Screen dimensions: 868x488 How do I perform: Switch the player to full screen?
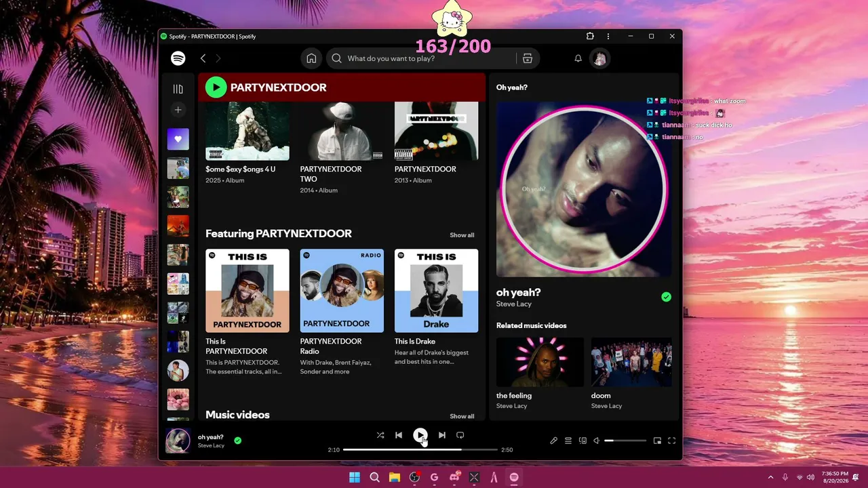click(x=671, y=441)
